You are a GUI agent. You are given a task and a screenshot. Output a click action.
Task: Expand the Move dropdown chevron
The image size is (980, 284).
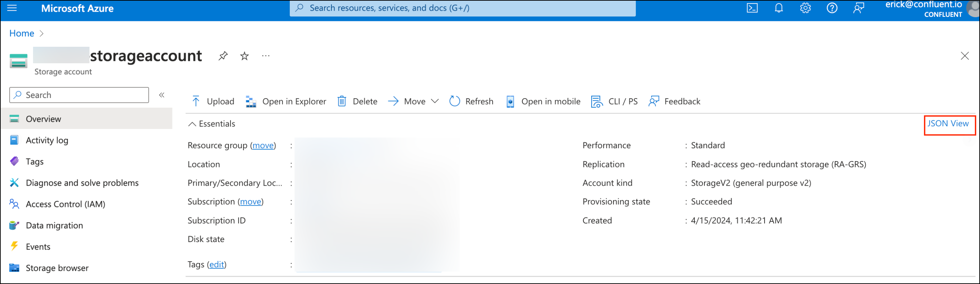[x=435, y=101]
